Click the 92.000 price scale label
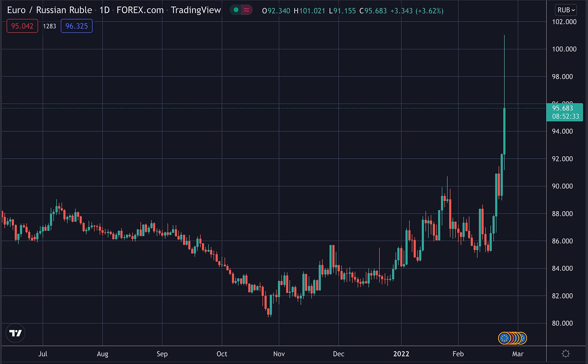Viewport: 588px width, 364px height. [562, 159]
